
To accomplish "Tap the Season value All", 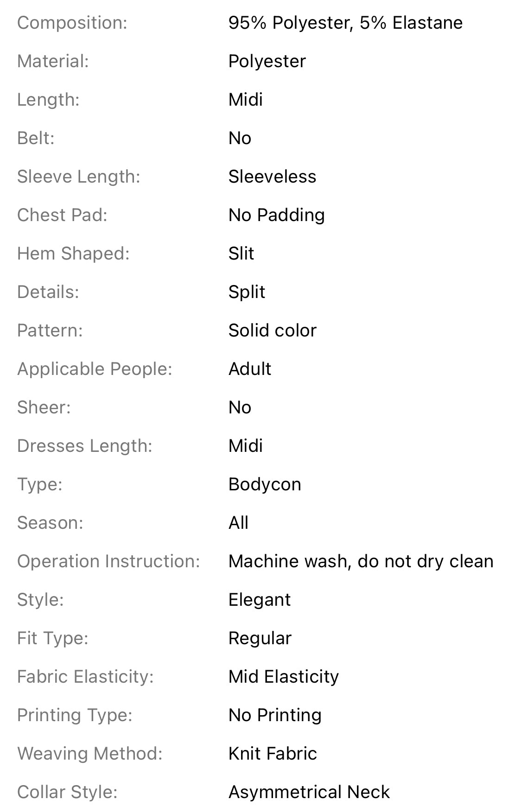I will [x=238, y=523].
